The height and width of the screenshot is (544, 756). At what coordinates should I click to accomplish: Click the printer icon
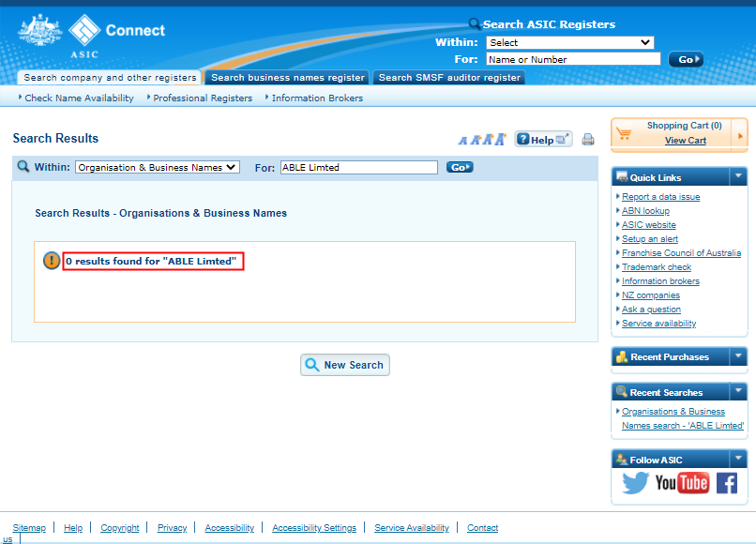click(x=588, y=140)
